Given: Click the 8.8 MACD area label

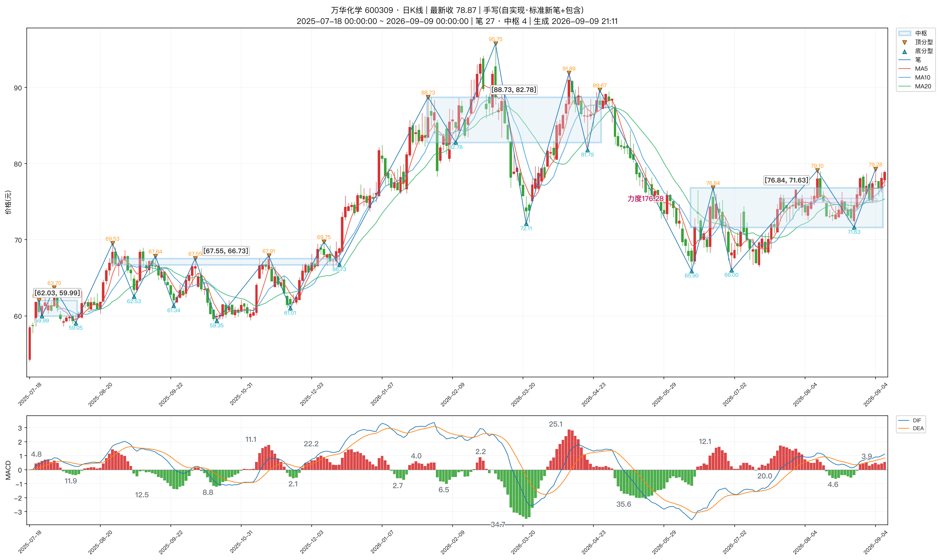Looking at the screenshot, I should (x=208, y=492).
